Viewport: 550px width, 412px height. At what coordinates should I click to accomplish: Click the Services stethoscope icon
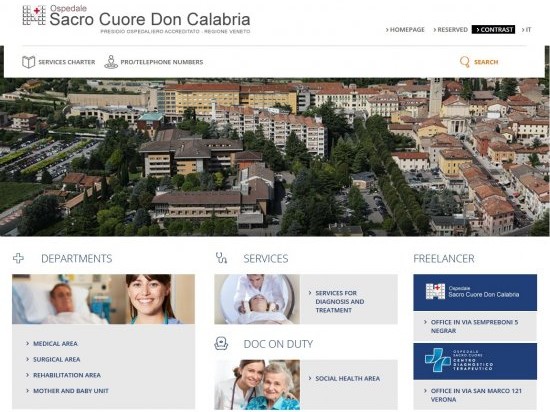click(221, 258)
